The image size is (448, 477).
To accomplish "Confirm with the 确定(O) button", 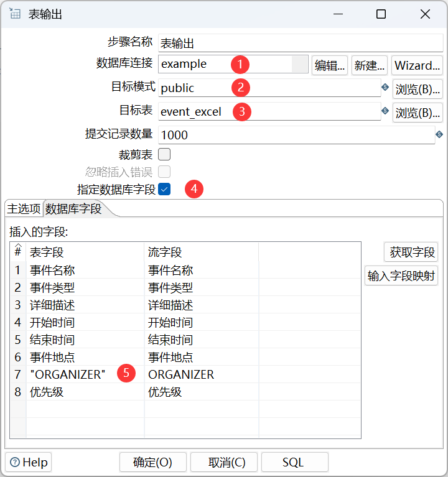I will tap(153, 462).
